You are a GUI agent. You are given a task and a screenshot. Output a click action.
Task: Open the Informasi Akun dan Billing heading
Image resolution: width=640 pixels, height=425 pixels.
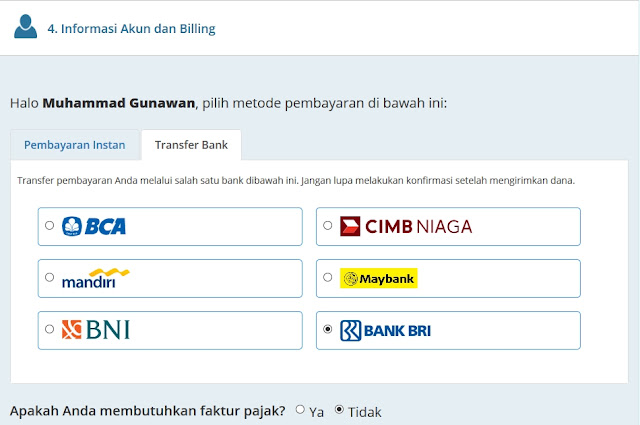[x=131, y=29]
